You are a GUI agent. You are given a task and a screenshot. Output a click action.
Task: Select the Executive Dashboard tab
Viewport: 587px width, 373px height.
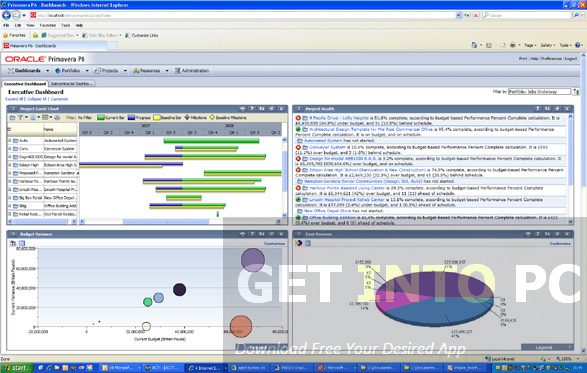click(25, 84)
